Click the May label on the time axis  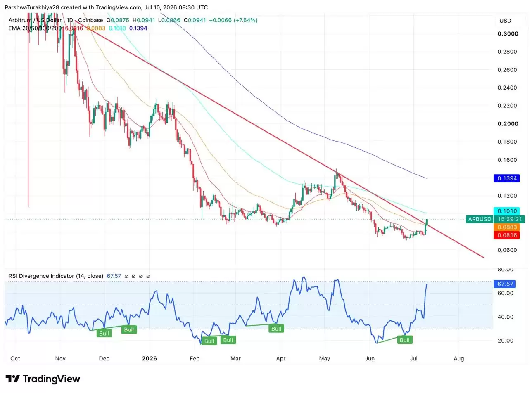click(325, 359)
